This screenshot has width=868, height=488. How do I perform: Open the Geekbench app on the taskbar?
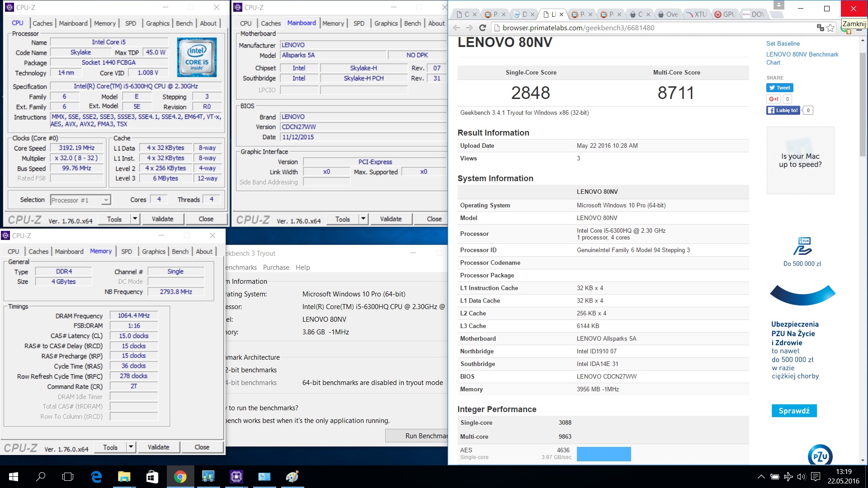[208, 477]
